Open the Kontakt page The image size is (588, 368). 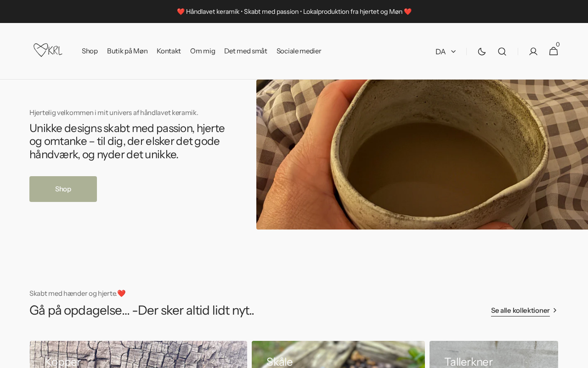click(169, 51)
